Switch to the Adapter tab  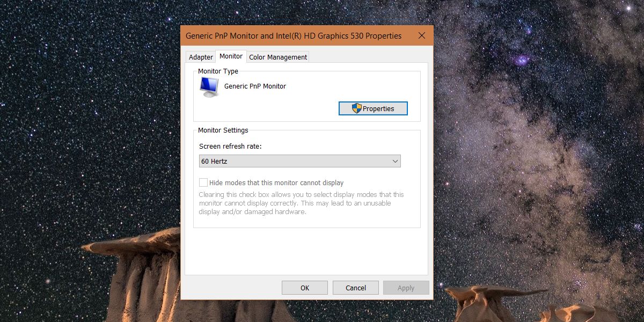(x=201, y=57)
